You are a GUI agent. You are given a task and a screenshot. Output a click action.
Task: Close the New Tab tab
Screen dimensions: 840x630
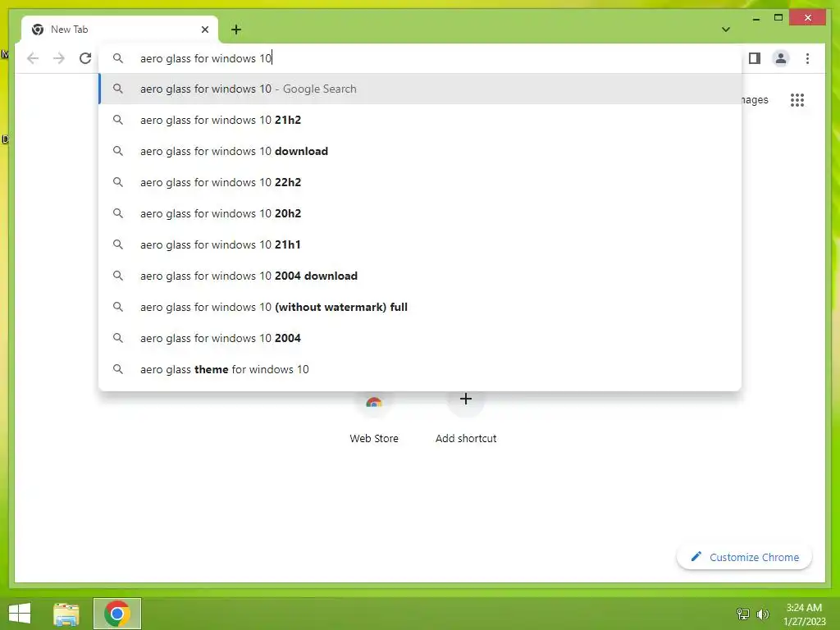(204, 30)
